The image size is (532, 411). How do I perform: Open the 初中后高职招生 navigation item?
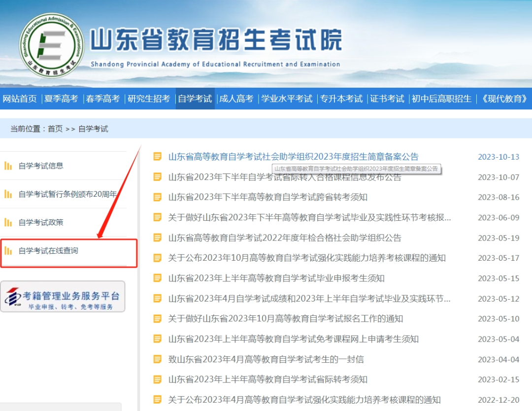pyautogui.click(x=441, y=99)
